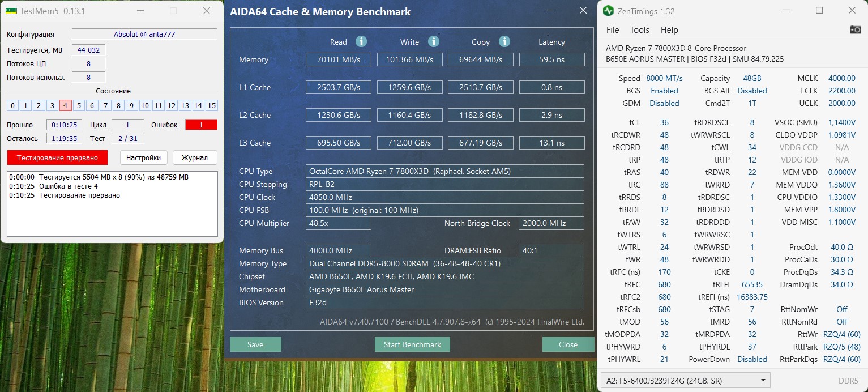Click the ProcOdt value 40.0 Ω

[842, 247]
